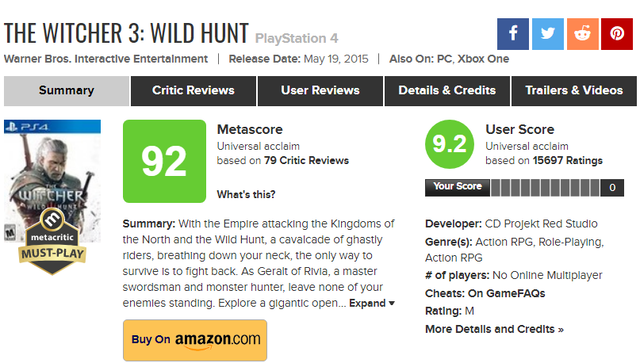
Task: Expand the full game summary
Action: (372, 303)
